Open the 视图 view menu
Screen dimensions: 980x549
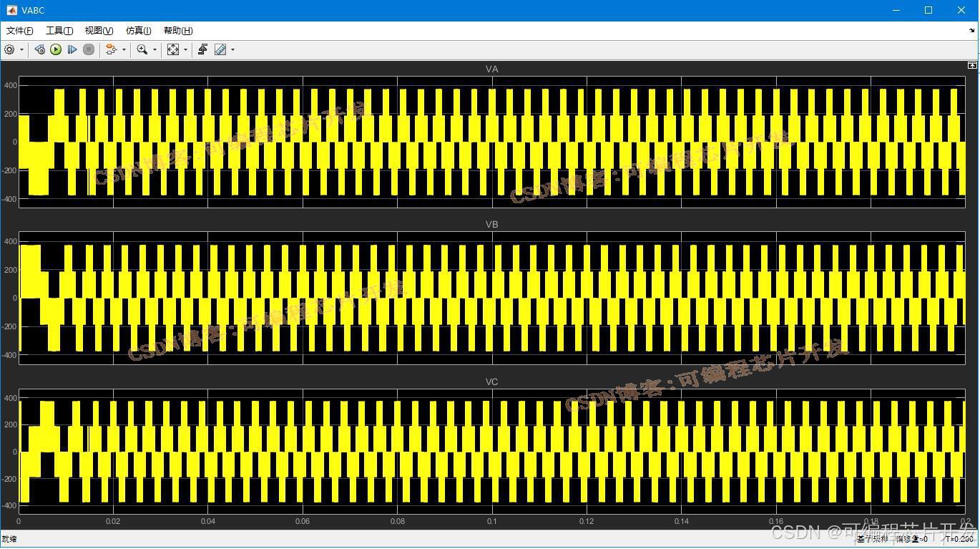(x=97, y=31)
